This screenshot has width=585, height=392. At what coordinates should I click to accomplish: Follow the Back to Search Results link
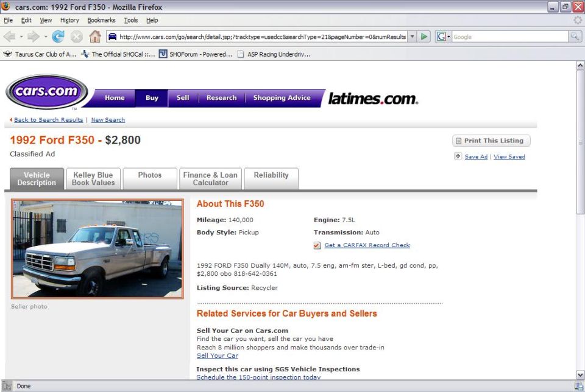click(x=49, y=120)
